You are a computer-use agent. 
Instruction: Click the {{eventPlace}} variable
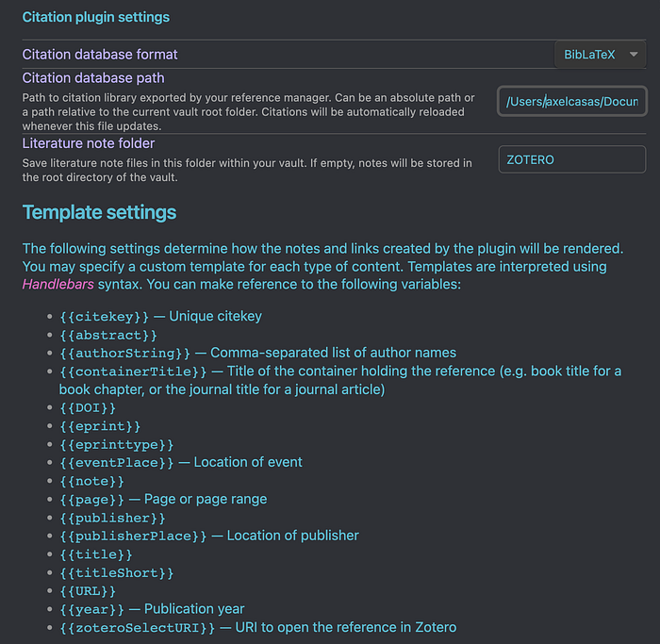point(116,462)
